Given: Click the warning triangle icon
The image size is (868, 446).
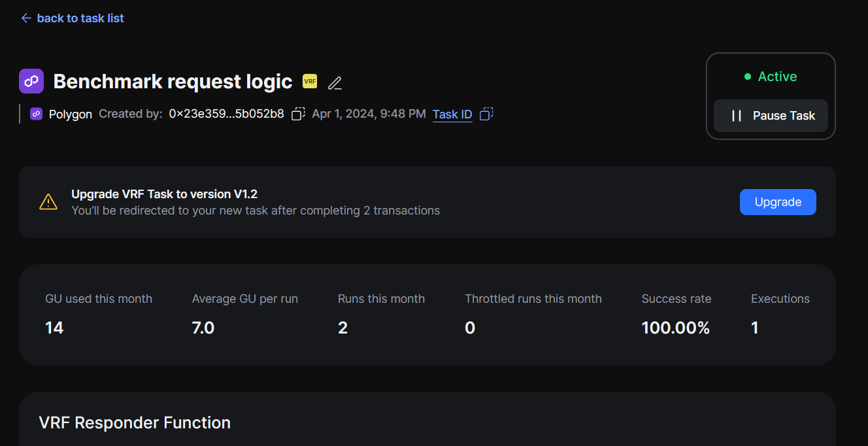Looking at the screenshot, I should (x=48, y=201).
